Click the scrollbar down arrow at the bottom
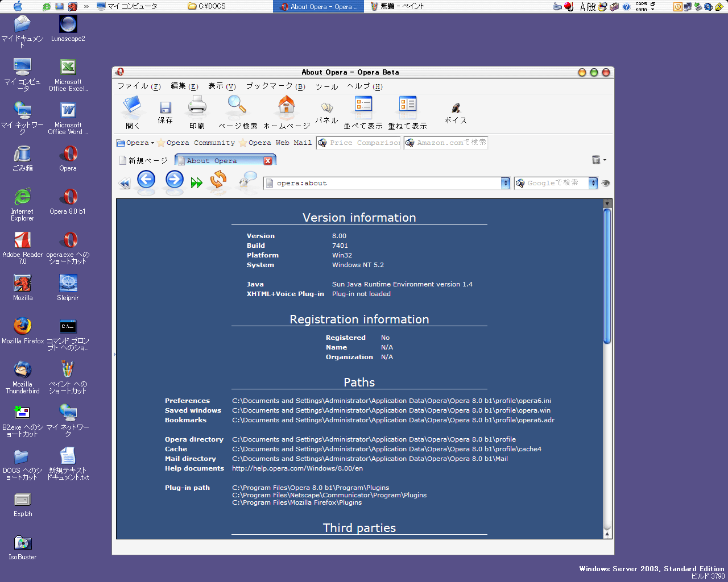The width and height of the screenshot is (728, 582). pyautogui.click(x=607, y=534)
